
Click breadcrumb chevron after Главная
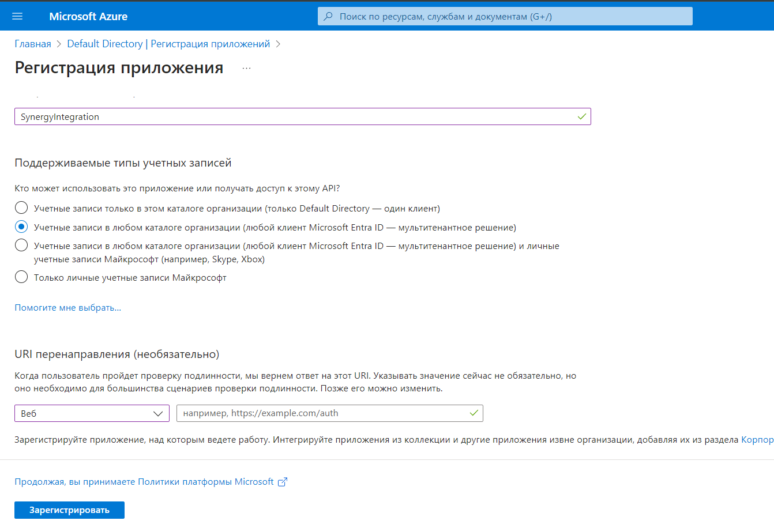[x=59, y=44]
